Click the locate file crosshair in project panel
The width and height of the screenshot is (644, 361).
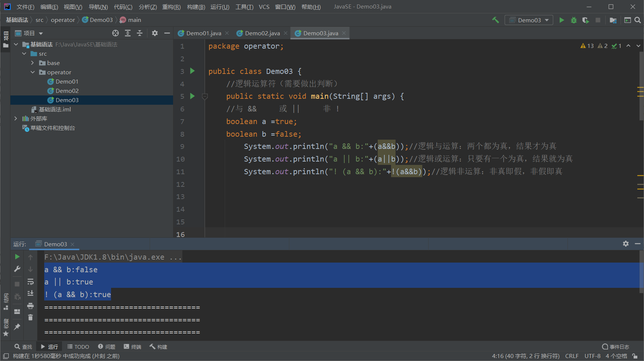coord(116,33)
